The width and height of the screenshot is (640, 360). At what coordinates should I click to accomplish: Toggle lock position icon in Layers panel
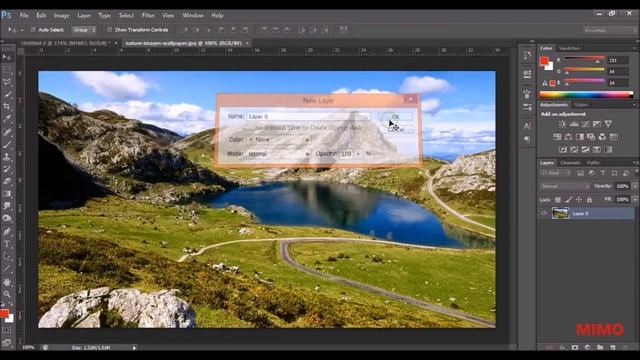pyautogui.click(x=579, y=200)
